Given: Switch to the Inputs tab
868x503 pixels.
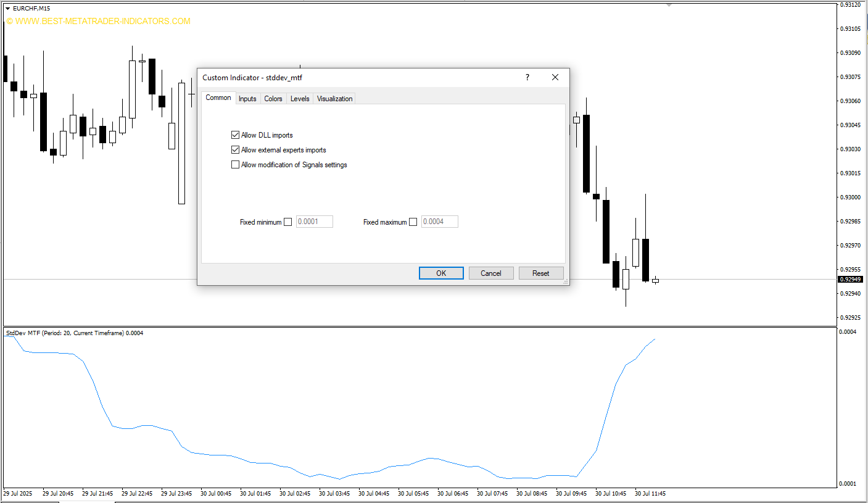Looking at the screenshot, I should pos(247,99).
